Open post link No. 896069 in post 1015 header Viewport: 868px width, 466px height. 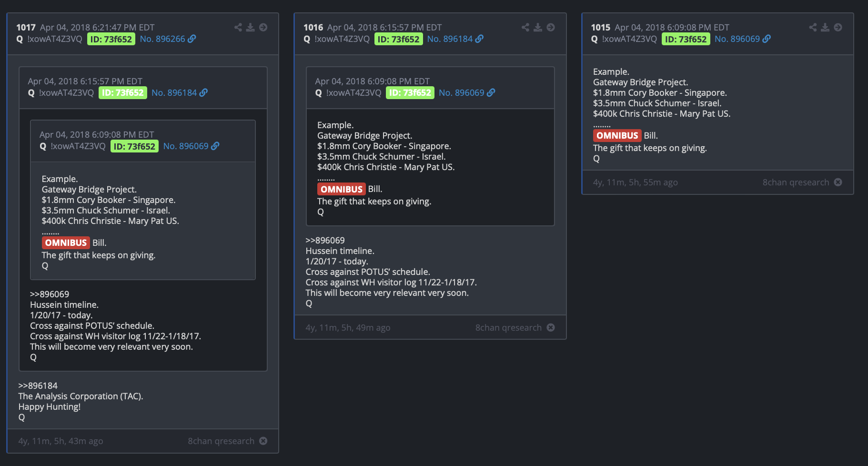[x=737, y=39]
